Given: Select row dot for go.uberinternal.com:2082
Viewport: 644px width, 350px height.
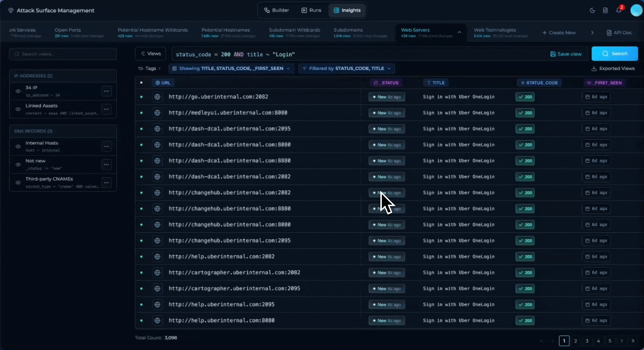Looking at the screenshot, I should point(142,97).
